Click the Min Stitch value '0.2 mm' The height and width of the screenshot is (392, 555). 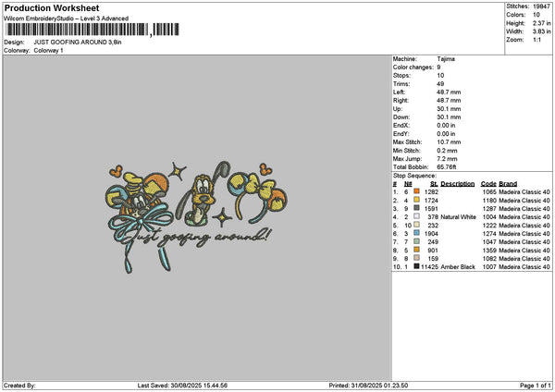tap(448, 151)
